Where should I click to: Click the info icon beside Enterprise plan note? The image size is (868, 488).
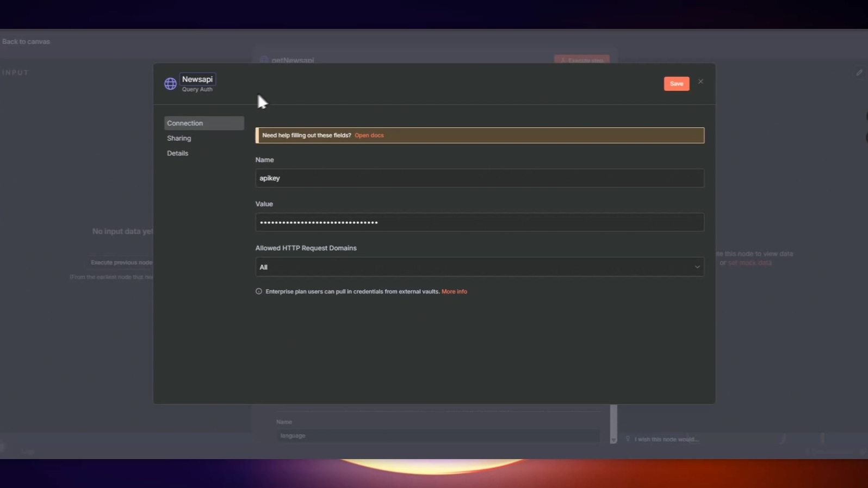tap(259, 291)
